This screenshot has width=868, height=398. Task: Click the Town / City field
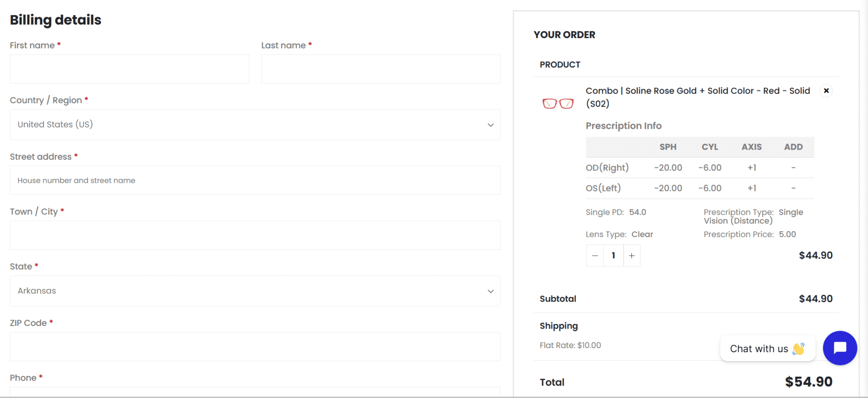click(255, 235)
